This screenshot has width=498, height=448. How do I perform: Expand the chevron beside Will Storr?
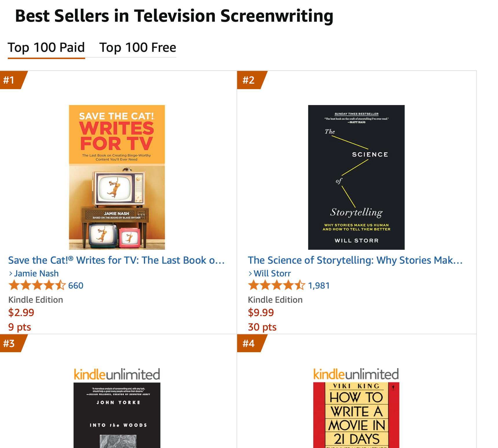tap(250, 273)
